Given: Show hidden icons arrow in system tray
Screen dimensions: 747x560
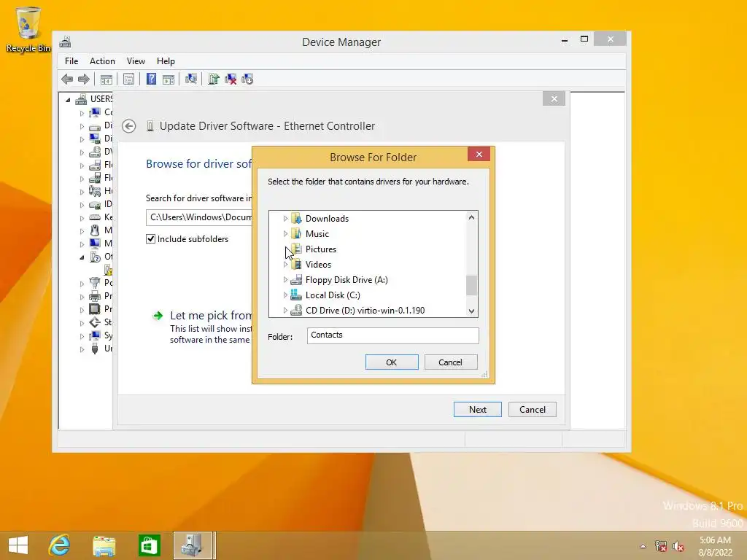Looking at the screenshot, I should point(643,546).
